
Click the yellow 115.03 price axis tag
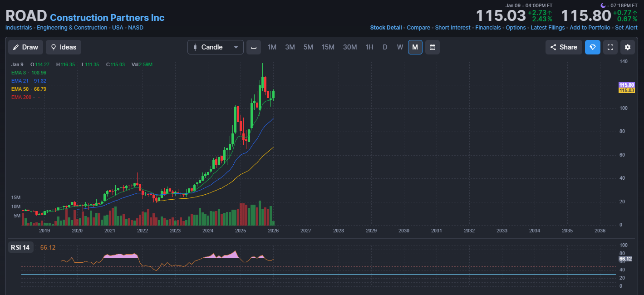point(626,90)
